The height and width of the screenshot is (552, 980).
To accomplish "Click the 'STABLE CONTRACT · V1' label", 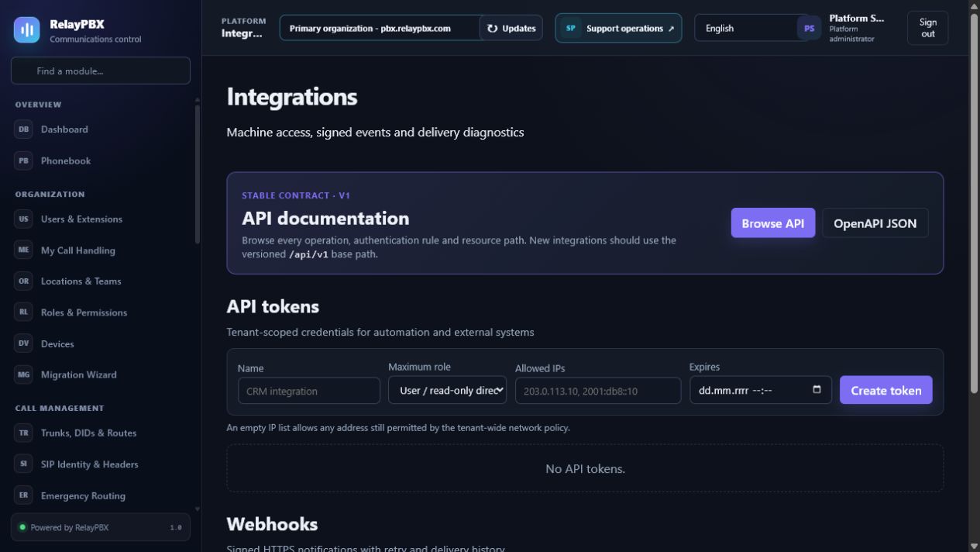I will pos(296,195).
